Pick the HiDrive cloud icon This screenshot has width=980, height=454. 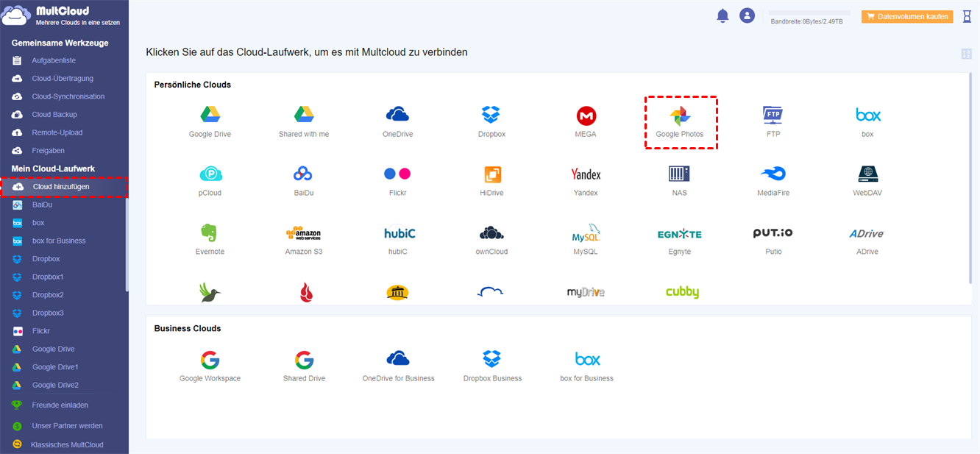pyautogui.click(x=492, y=174)
